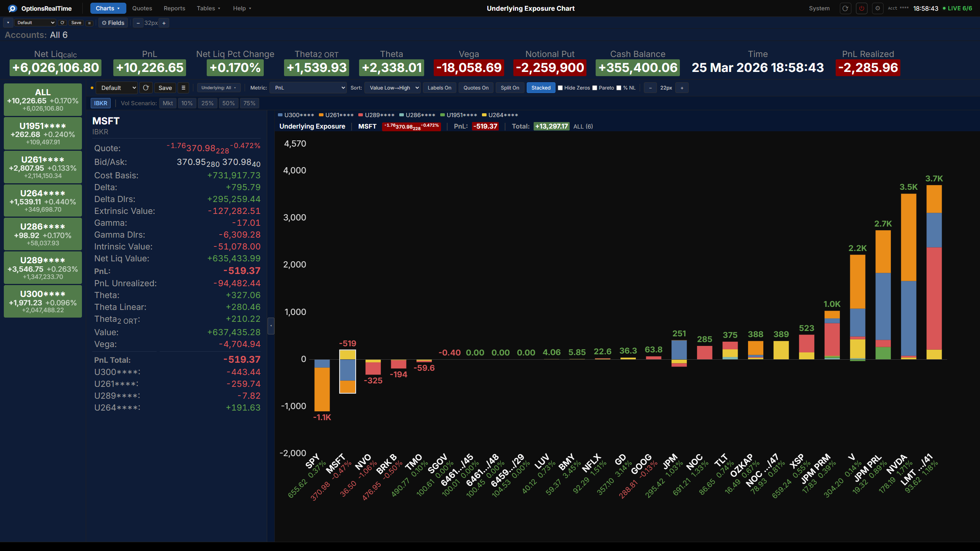Open chart toolbar hamburger menu icon
Image resolution: width=980 pixels, height=551 pixels.
[x=183, y=88]
